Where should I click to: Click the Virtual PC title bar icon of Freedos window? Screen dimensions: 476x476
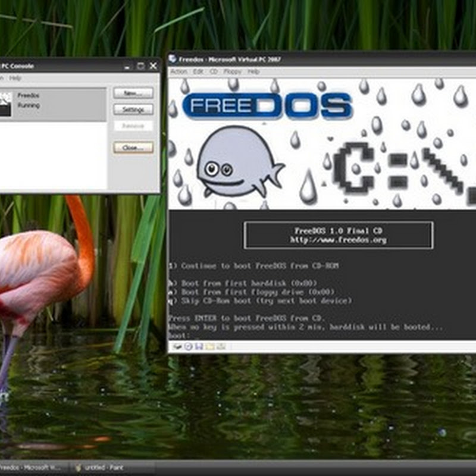tap(173, 58)
